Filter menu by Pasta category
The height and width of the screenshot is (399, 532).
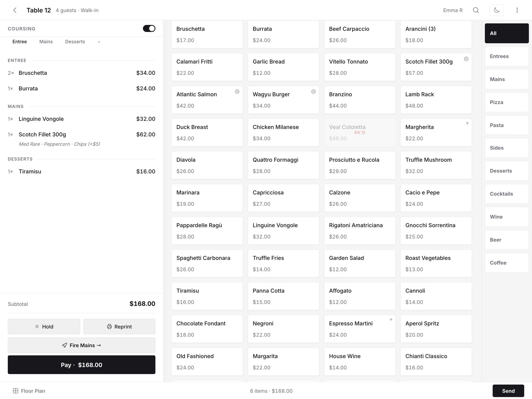coord(507,125)
